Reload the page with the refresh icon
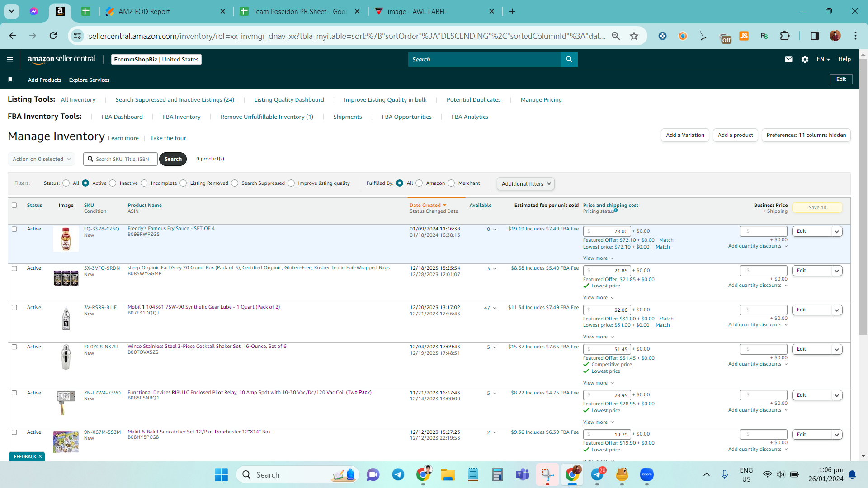The height and width of the screenshot is (488, 868). click(x=53, y=36)
